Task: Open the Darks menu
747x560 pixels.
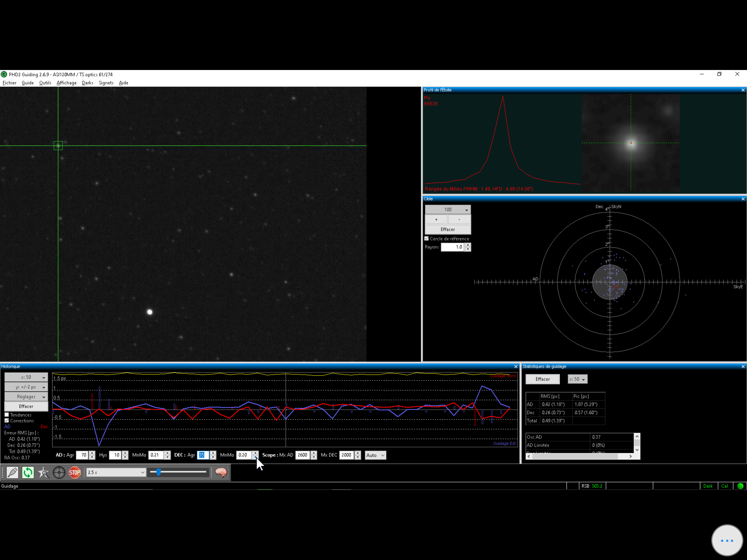Action: click(88, 83)
